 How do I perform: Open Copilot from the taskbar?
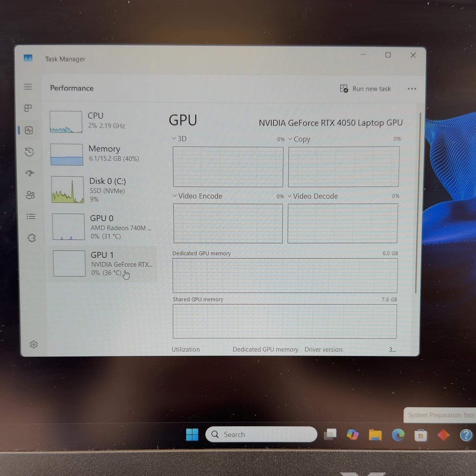tap(353, 434)
